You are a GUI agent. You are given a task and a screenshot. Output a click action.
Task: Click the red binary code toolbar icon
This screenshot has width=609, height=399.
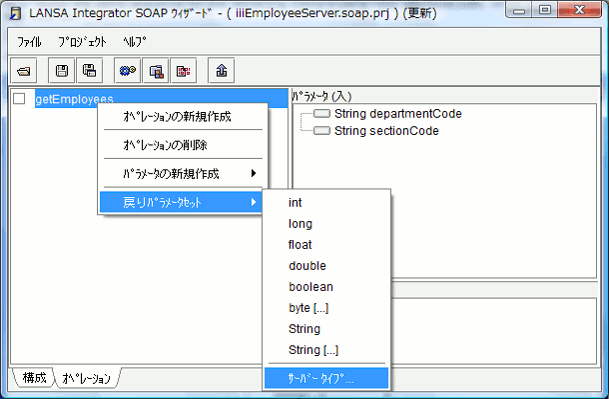click(184, 71)
